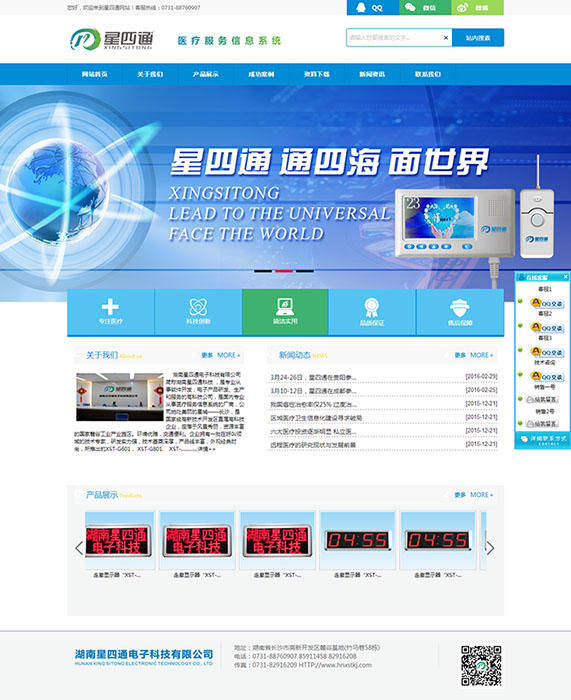This screenshot has height=700, width=571.
Task: Click the previous arrow in product carousel
Action: (79, 548)
